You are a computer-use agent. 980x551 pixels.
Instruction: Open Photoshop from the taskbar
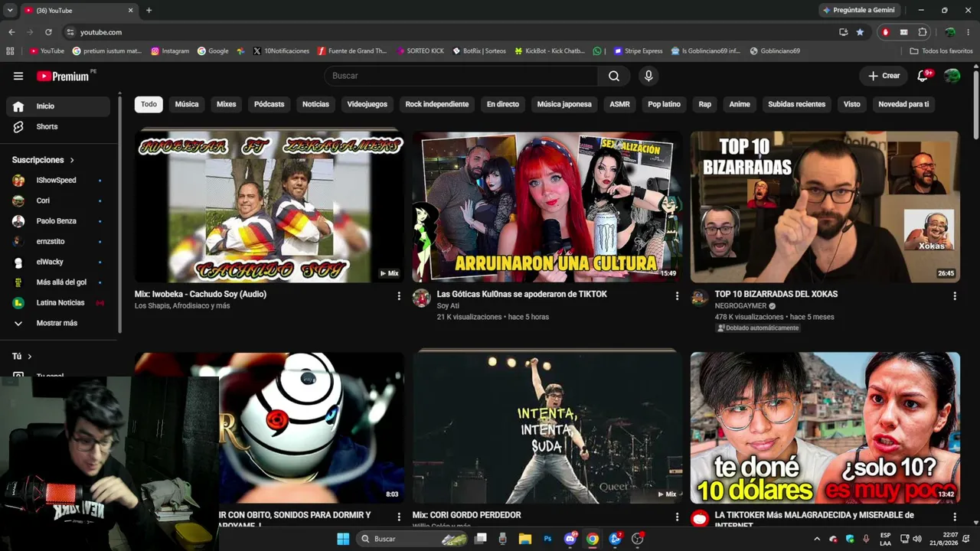[547, 539]
